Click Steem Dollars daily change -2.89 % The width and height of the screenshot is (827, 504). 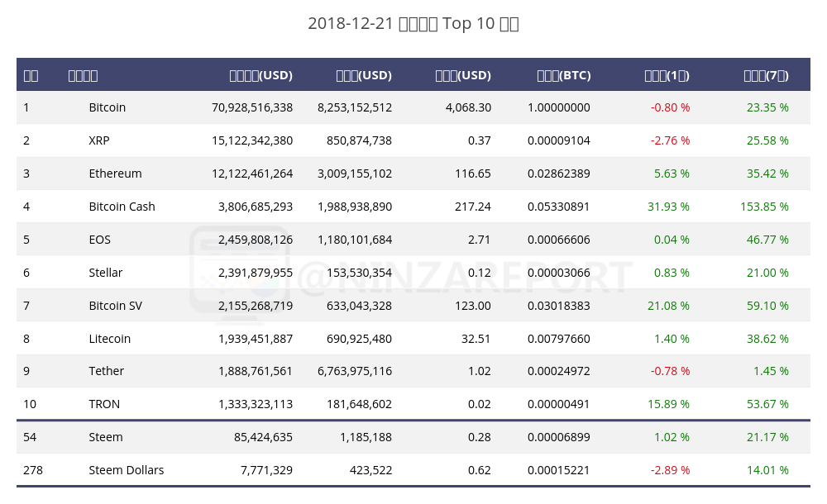point(670,470)
